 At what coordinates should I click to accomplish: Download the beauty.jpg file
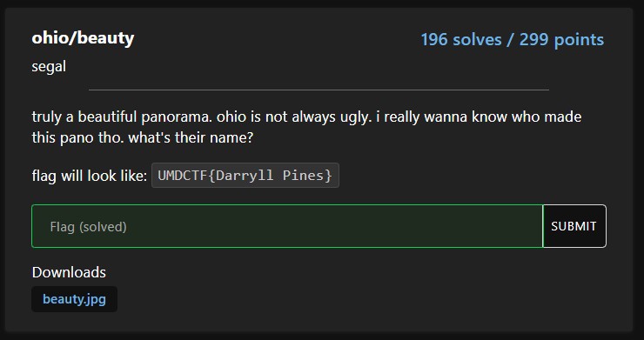click(74, 299)
